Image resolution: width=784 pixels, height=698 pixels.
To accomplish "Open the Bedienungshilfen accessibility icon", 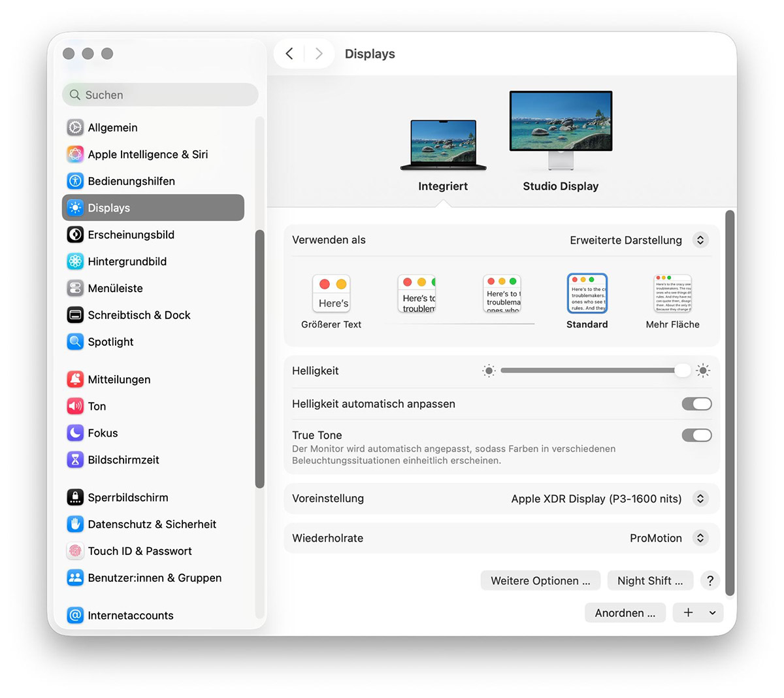I will (x=75, y=181).
